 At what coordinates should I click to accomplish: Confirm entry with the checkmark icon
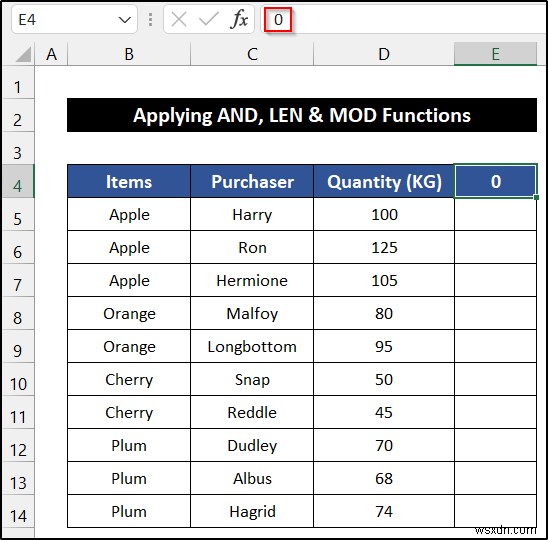208,20
